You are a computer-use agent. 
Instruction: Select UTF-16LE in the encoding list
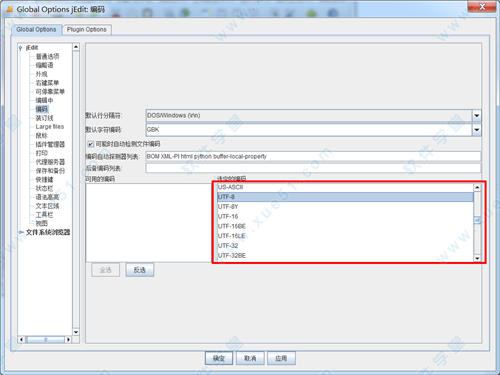tap(345, 236)
